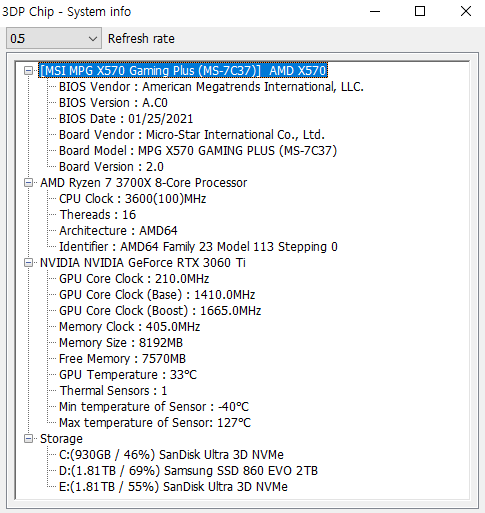Select Memory Size : 8192MB row
Viewport: 485px width, 513px height.
[121, 343]
